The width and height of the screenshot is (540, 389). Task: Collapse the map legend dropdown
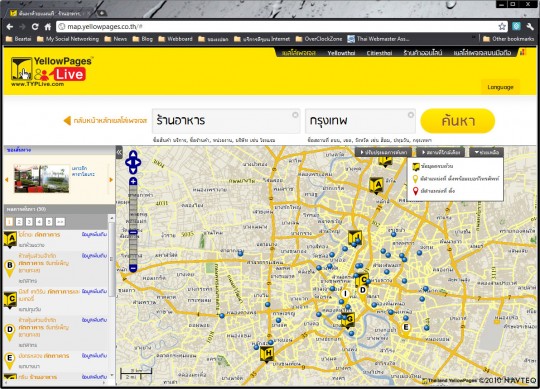(x=487, y=152)
